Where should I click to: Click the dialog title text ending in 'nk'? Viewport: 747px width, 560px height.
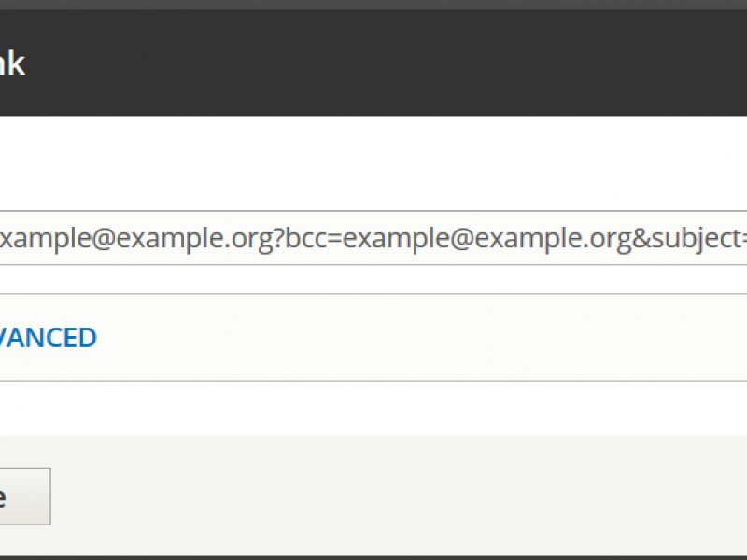12,63
